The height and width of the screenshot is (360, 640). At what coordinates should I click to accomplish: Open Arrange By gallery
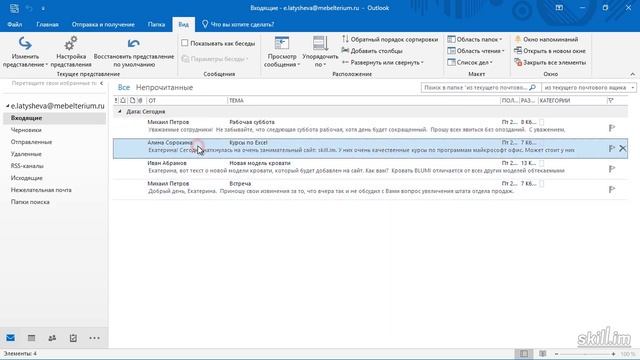pos(320,52)
